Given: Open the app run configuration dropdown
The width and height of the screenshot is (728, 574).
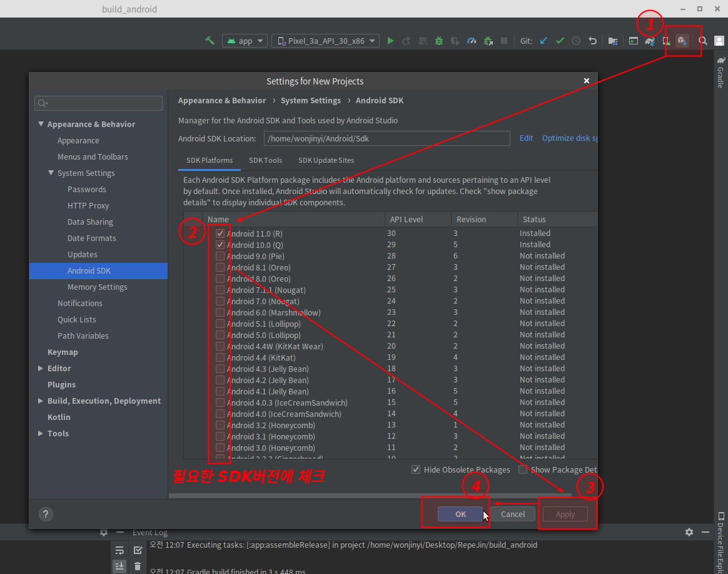Looking at the screenshot, I should click(245, 41).
